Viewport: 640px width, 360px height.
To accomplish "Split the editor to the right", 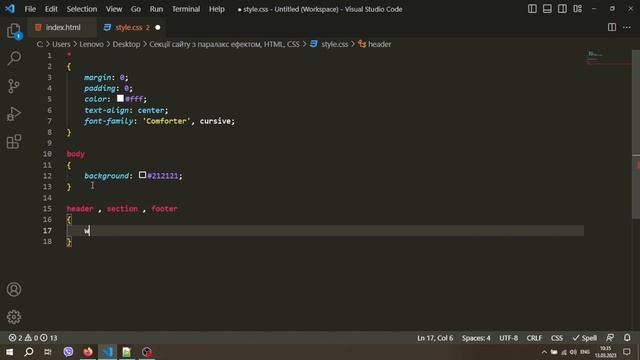I will pyautogui.click(x=612, y=27).
